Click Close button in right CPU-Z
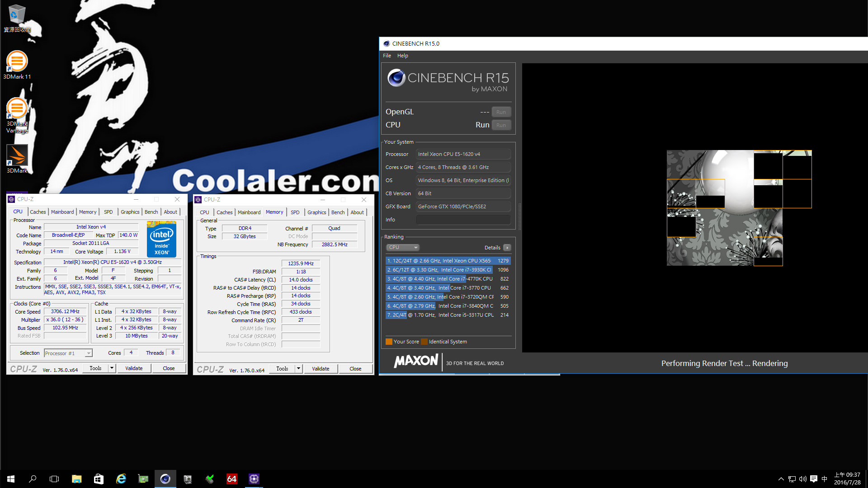This screenshot has width=868, height=488. (355, 369)
